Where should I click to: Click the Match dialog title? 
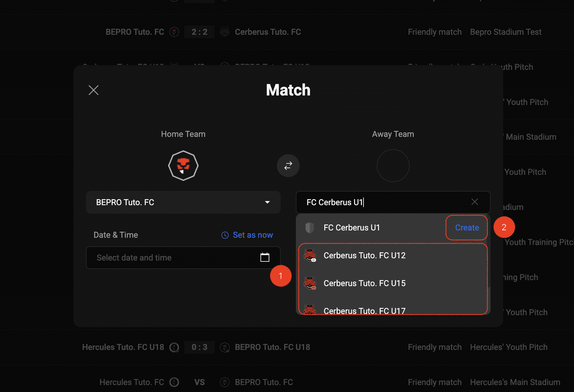click(x=288, y=90)
